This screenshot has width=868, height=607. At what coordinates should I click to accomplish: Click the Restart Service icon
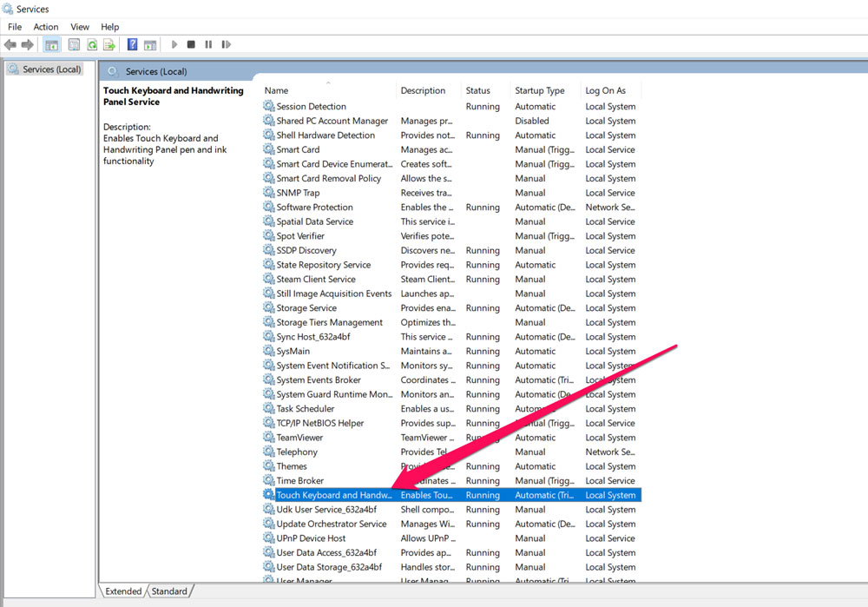pos(226,44)
